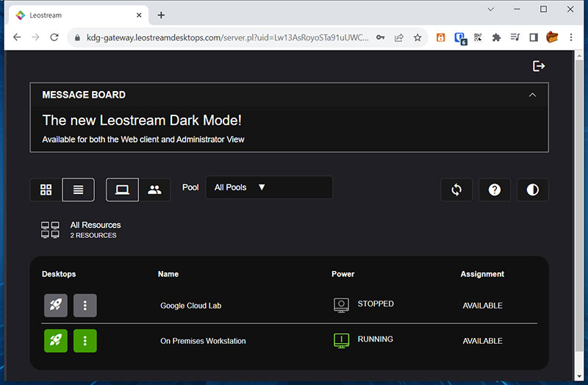Open Google Cloud Lab three-dot options menu

coord(85,305)
